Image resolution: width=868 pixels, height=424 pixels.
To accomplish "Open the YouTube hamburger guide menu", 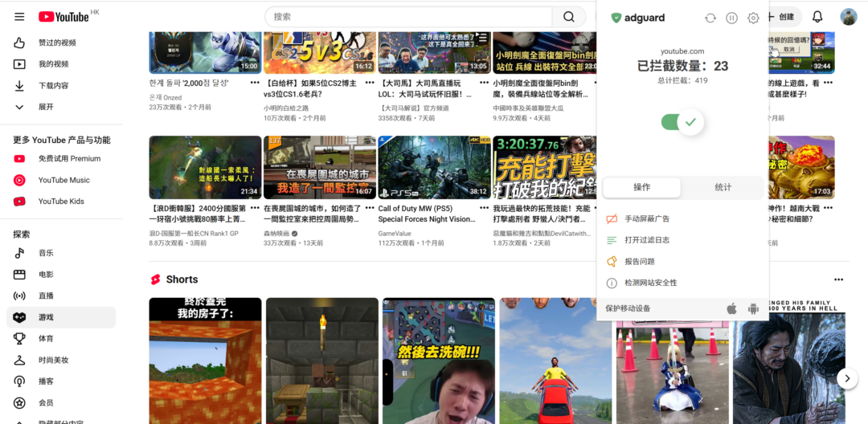I will [19, 17].
